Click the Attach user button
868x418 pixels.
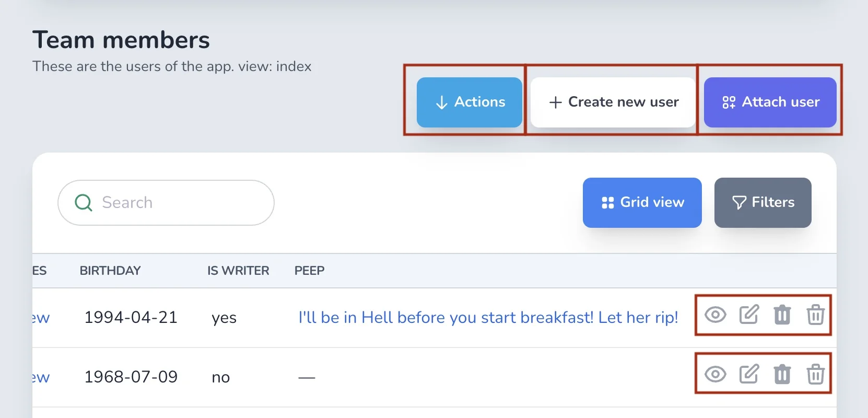click(770, 102)
